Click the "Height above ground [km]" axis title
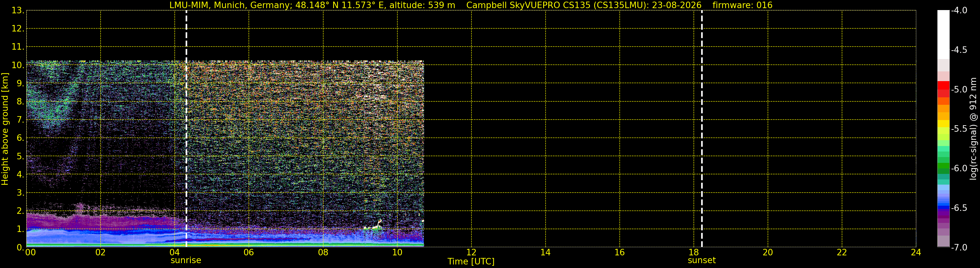 pyautogui.click(x=5, y=129)
